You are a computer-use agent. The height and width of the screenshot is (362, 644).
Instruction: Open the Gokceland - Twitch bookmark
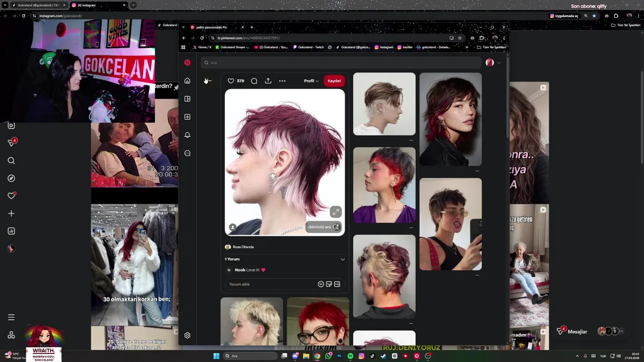coord(308,47)
